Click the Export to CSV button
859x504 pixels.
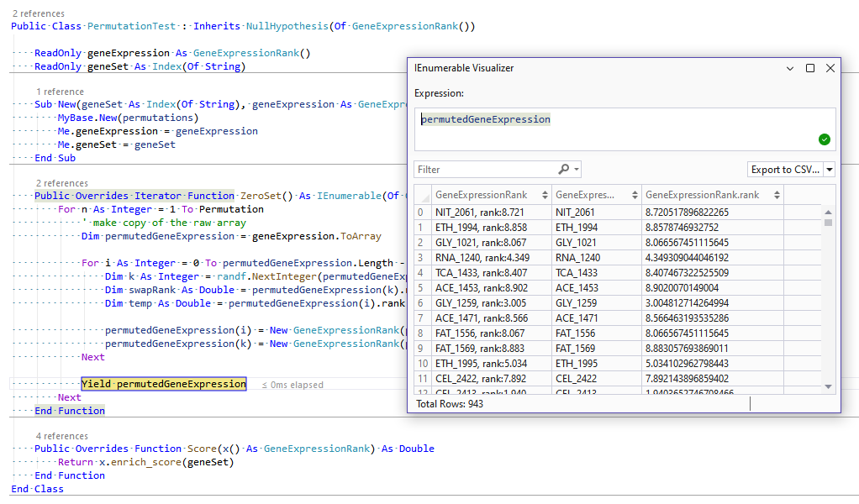785,170
